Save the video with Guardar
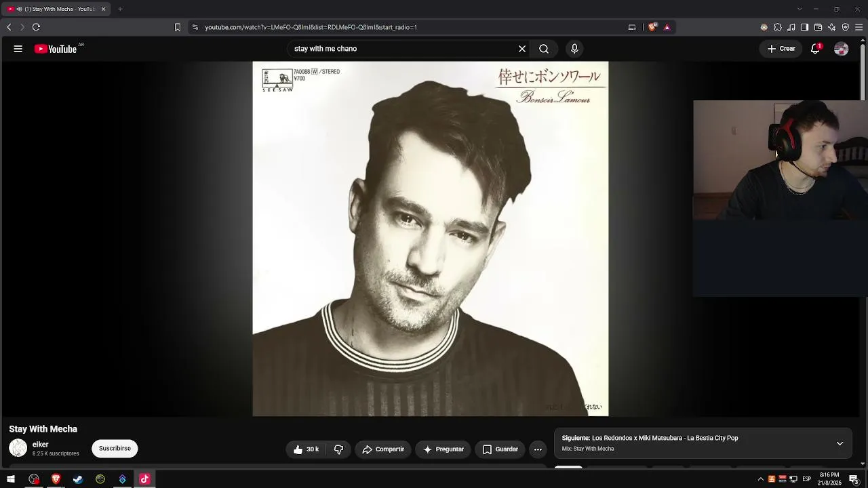The height and width of the screenshot is (488, 868). [500, 449]
